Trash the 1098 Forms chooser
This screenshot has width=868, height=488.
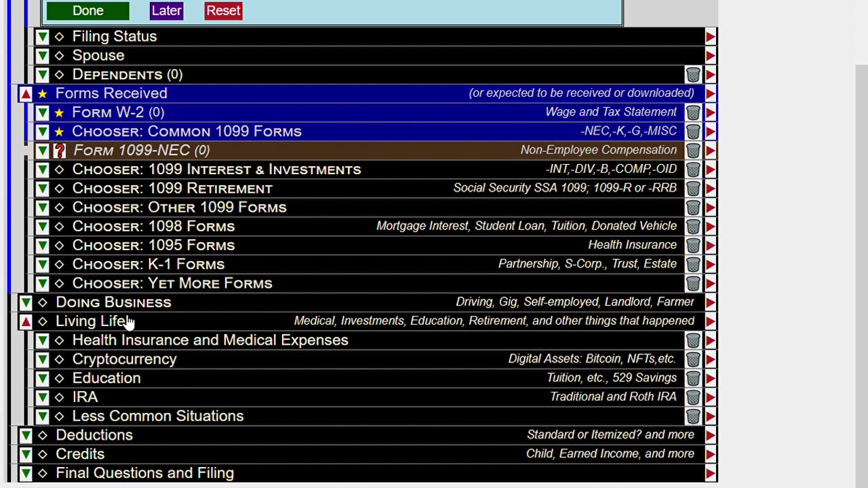[x=692, y=226]
